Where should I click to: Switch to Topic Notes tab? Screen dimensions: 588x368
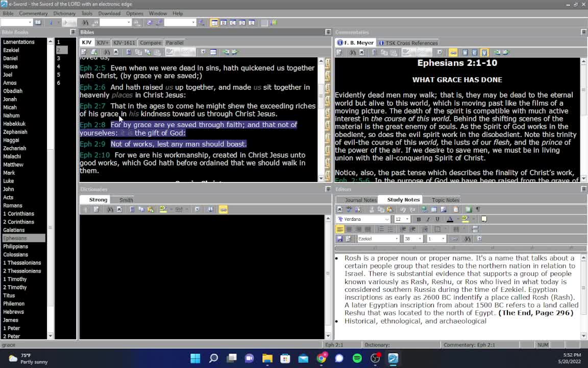(x=446, y=200)
